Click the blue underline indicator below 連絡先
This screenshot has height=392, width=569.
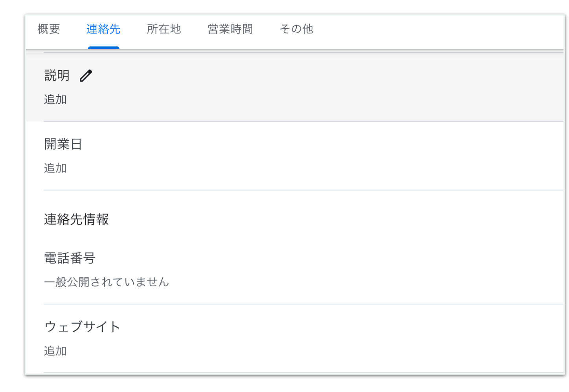pos(103,48)
